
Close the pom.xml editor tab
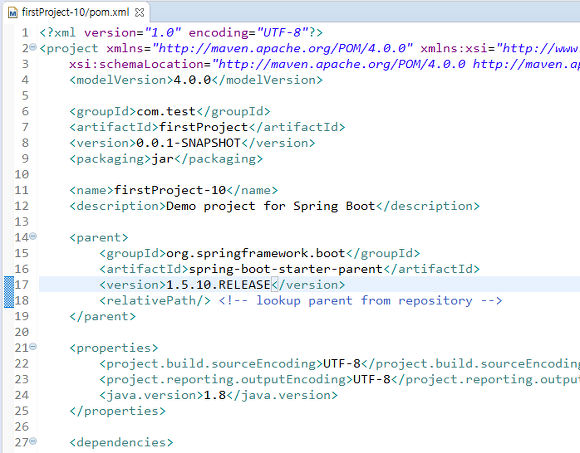(x=139, y=13)
